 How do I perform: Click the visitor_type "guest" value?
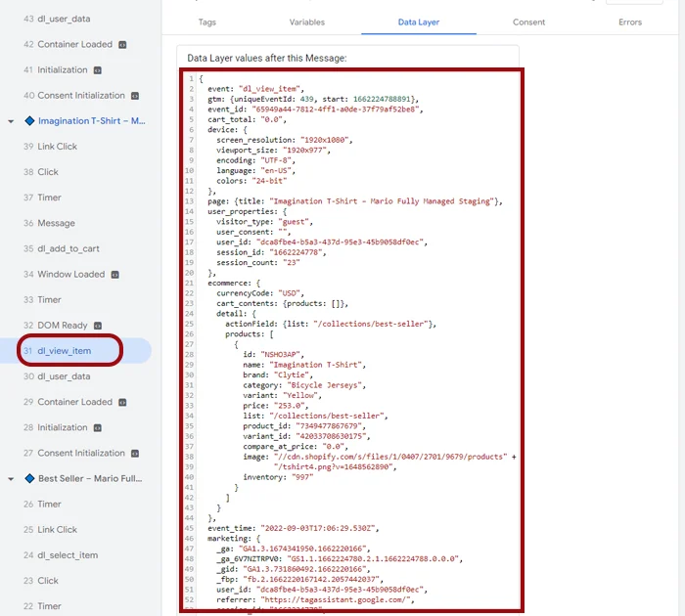pyautogui.click(x=294, y=222)
